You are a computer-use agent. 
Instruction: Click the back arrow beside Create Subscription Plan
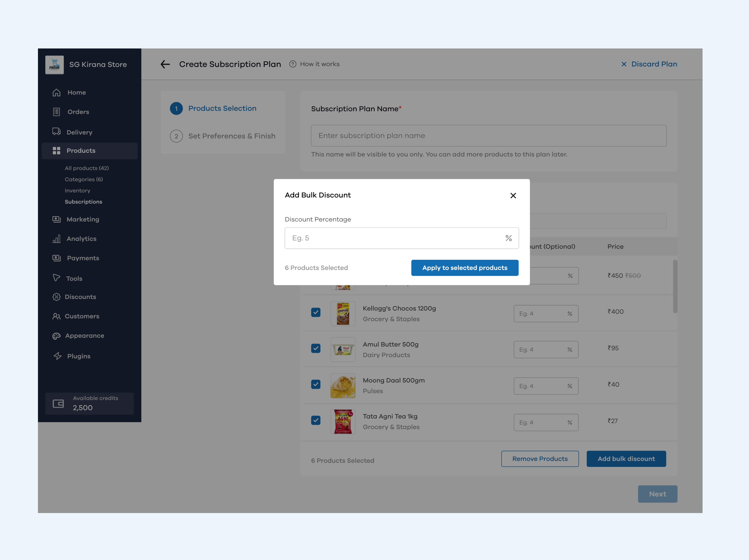click(x=165, y=64)
